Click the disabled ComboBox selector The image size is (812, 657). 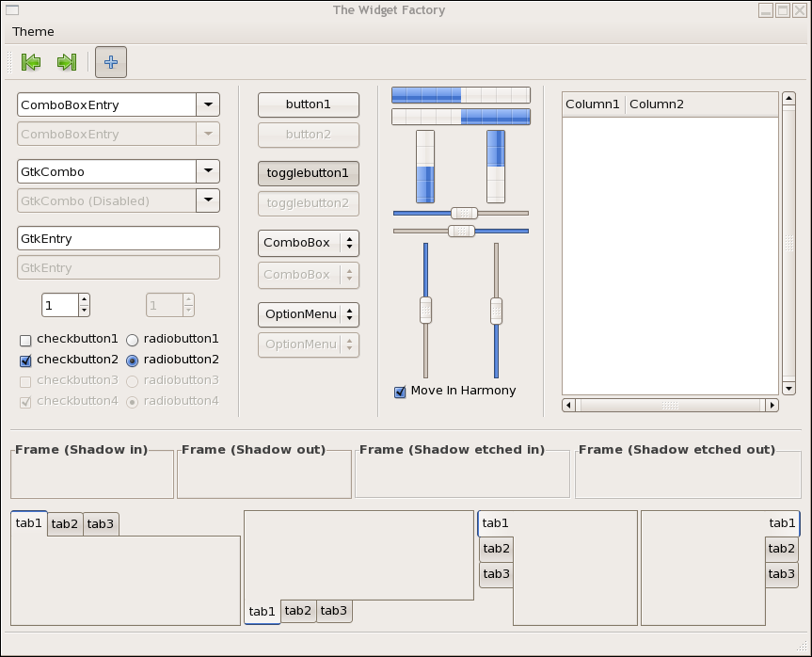[x=309, y=275]
